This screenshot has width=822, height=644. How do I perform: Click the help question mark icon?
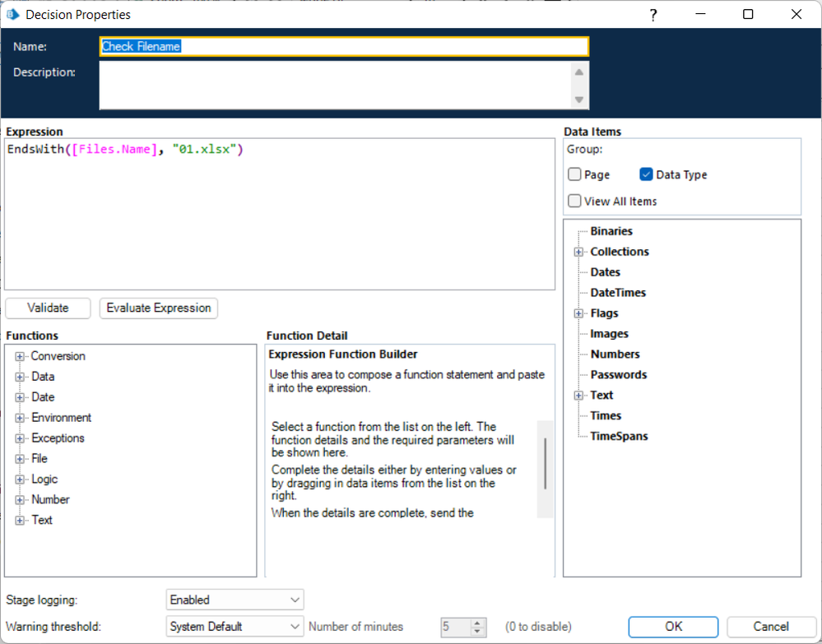[x=652, y=15]
